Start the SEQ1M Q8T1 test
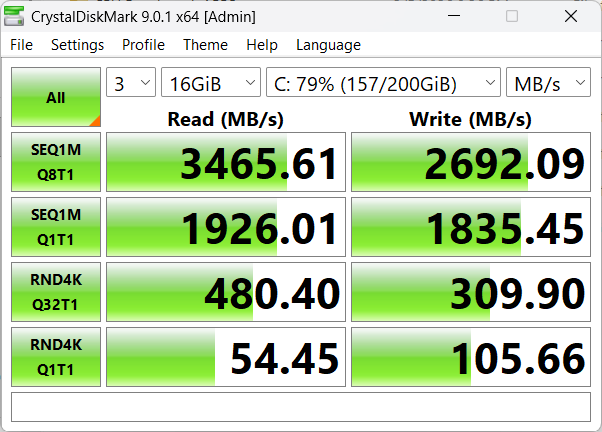The image size is (602, 432). (56, 161)
